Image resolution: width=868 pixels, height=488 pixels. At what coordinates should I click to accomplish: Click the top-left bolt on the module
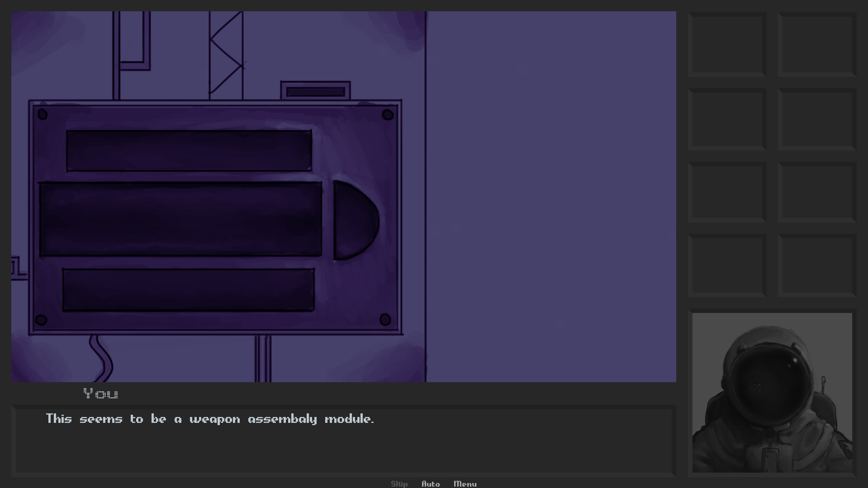(x=43, y=114)
